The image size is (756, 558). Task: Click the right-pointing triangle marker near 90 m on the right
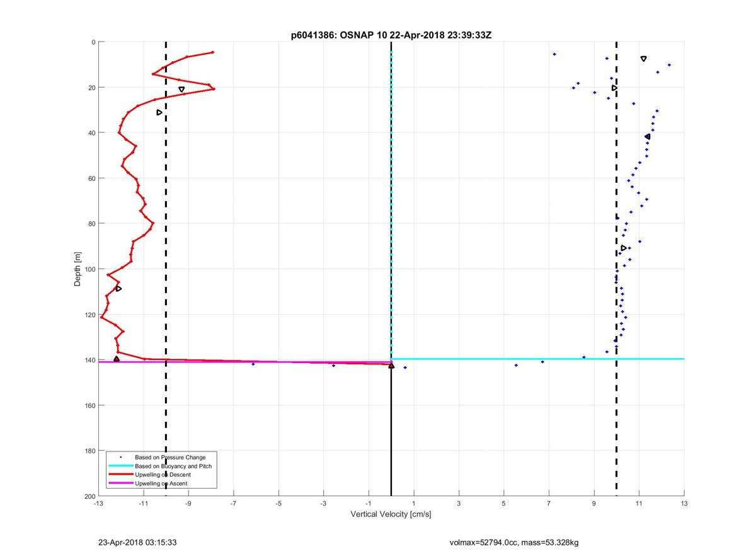pyautogui.click(x=624, y=248)
